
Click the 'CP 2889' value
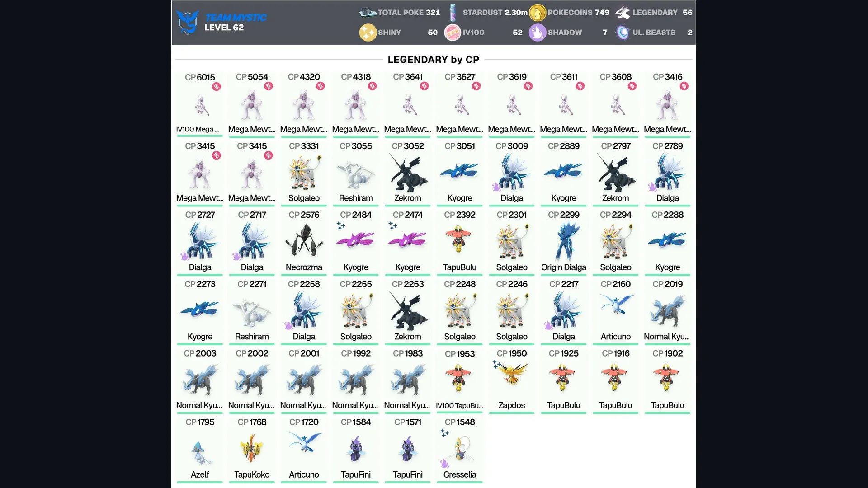pyautogui.click(x=564, y=146)
